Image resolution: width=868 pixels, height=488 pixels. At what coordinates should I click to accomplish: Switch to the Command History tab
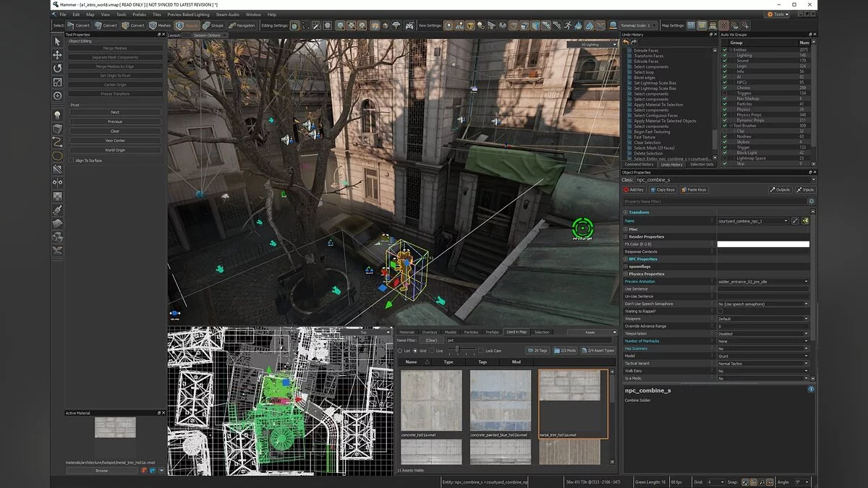[x=639, y=164]
